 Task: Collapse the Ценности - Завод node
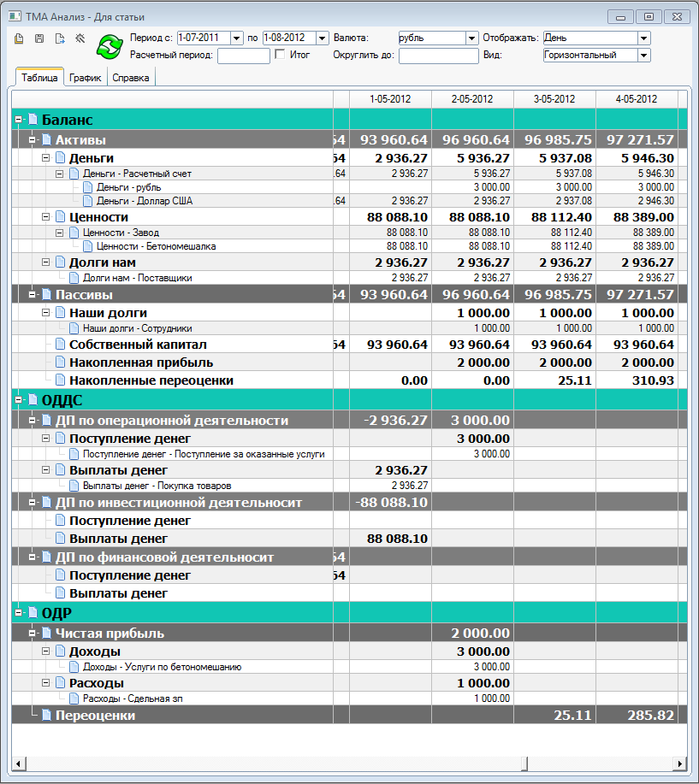(x=60, y=233)
